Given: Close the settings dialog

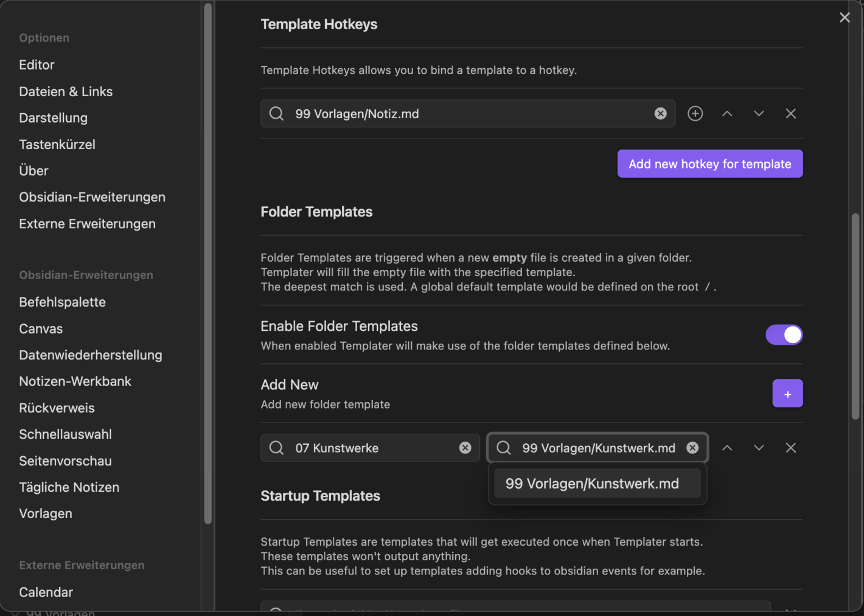Looking at the screenshot, I should coord(844,17).
